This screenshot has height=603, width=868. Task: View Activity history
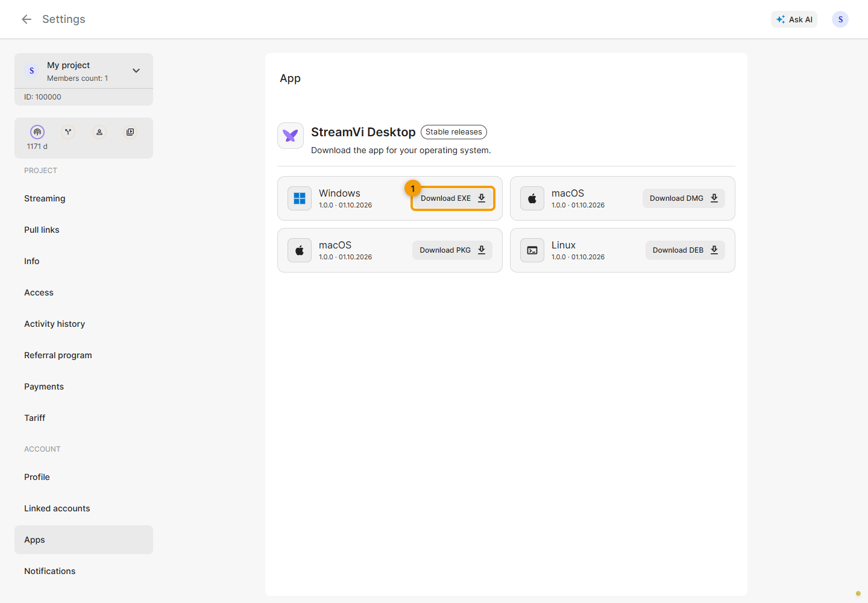(x=84, y=324)
